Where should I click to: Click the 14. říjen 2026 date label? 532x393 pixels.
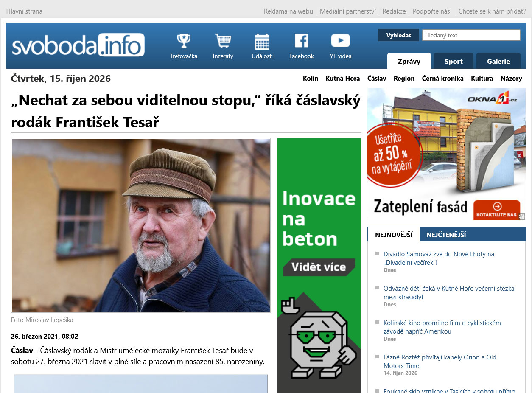coord(400,373)
